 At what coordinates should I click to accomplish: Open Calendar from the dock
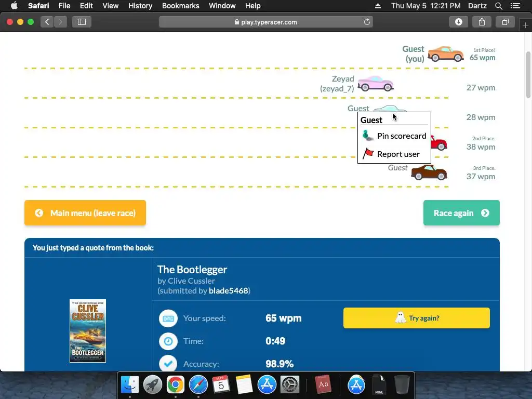pos(221,385)
